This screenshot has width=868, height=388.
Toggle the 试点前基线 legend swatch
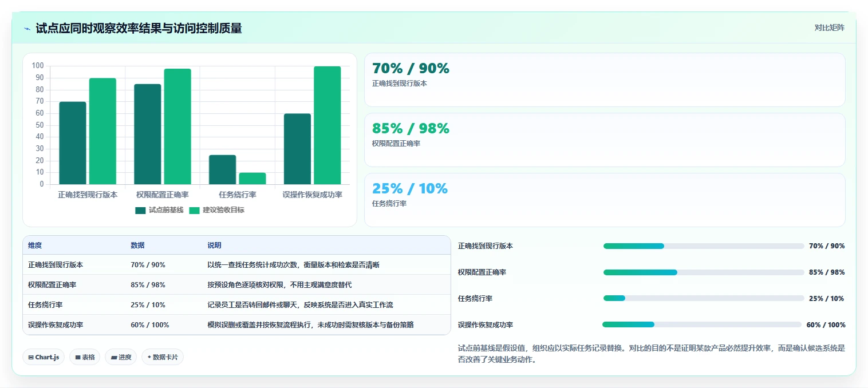coord(141,210)
